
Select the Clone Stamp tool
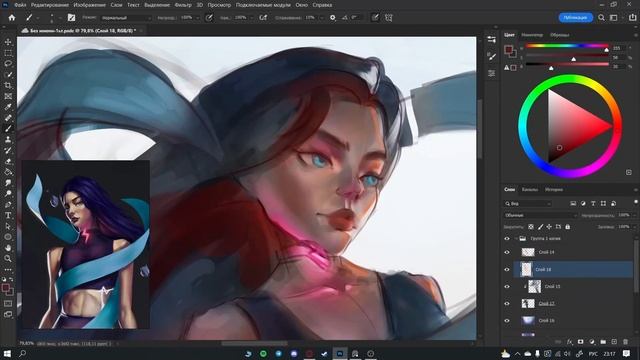point(8,140)
